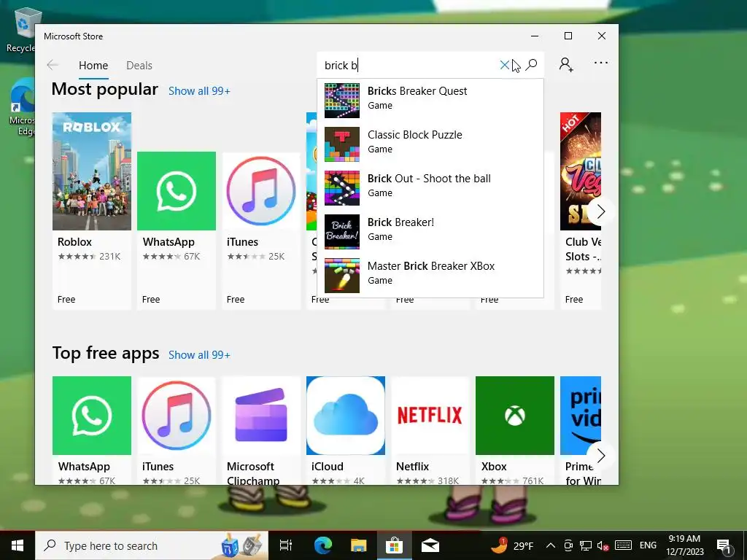Open the three-dot See more menu
747x560 pixels.
coord(601,63)
